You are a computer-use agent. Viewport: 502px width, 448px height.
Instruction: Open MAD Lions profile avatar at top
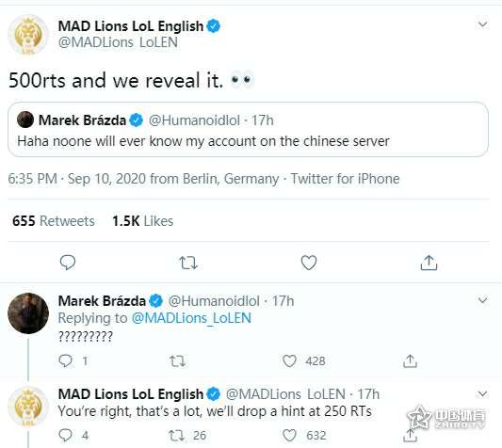tap(28, 35)
